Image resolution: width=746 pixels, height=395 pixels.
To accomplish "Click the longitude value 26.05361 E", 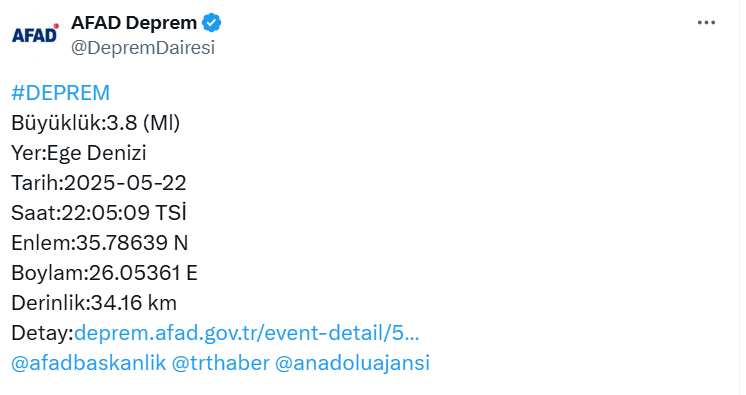I will 143,273.
